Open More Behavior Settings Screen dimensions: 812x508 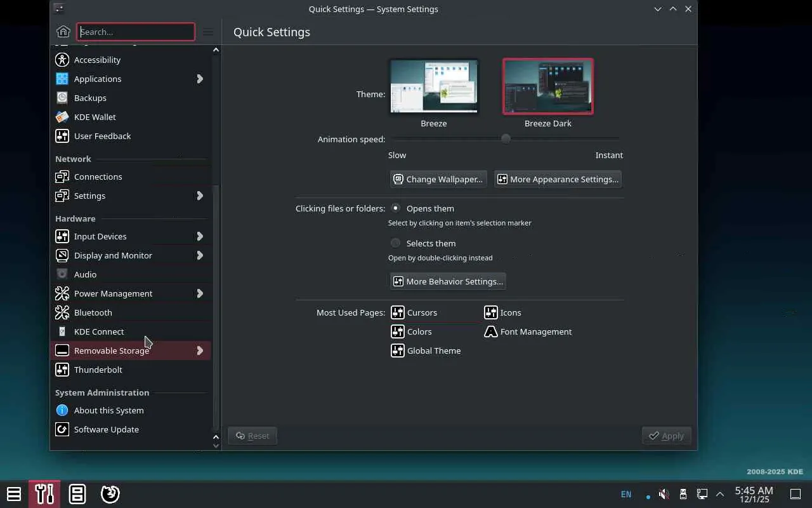click(448, 281)
